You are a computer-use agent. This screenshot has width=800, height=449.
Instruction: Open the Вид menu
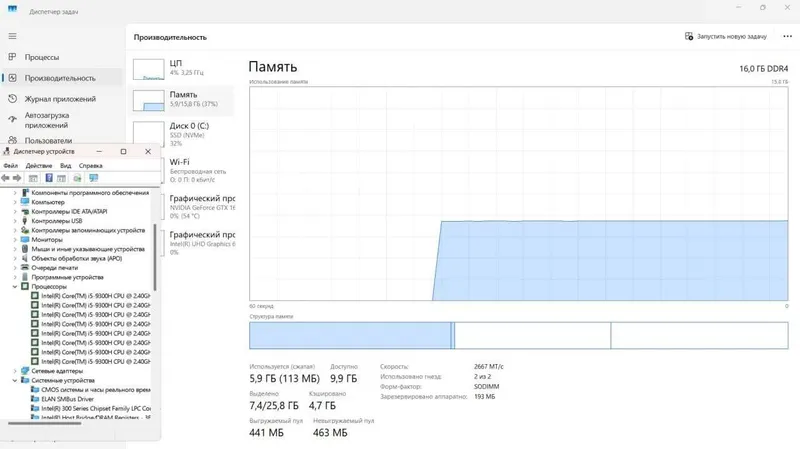point(65,165)
